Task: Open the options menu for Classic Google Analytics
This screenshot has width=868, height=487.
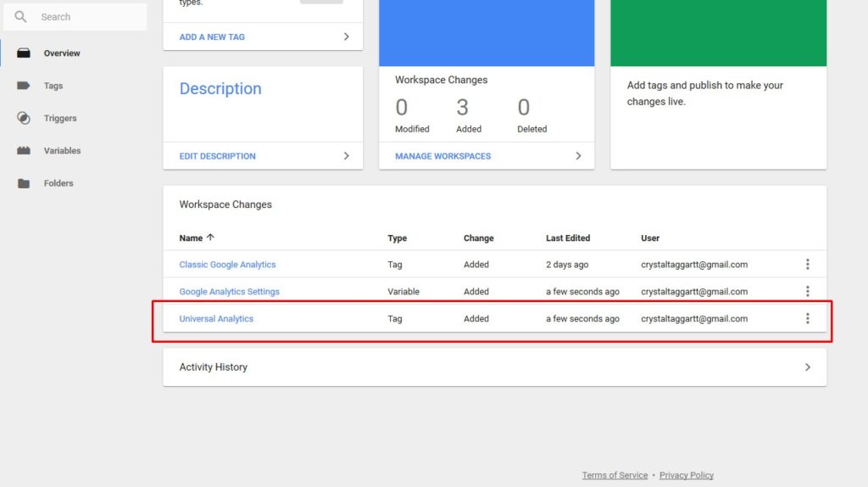Action: coord(808,264)
